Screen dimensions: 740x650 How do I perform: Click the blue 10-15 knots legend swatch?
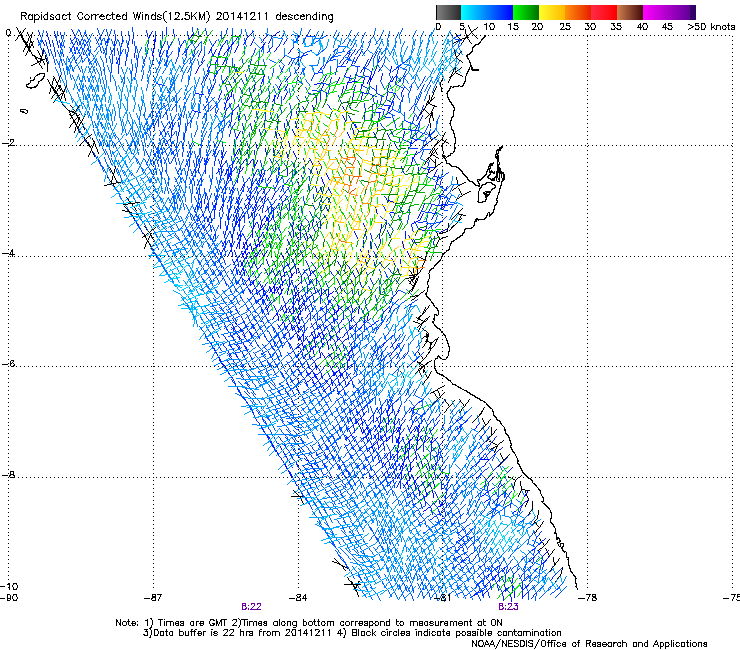point(500,12)
